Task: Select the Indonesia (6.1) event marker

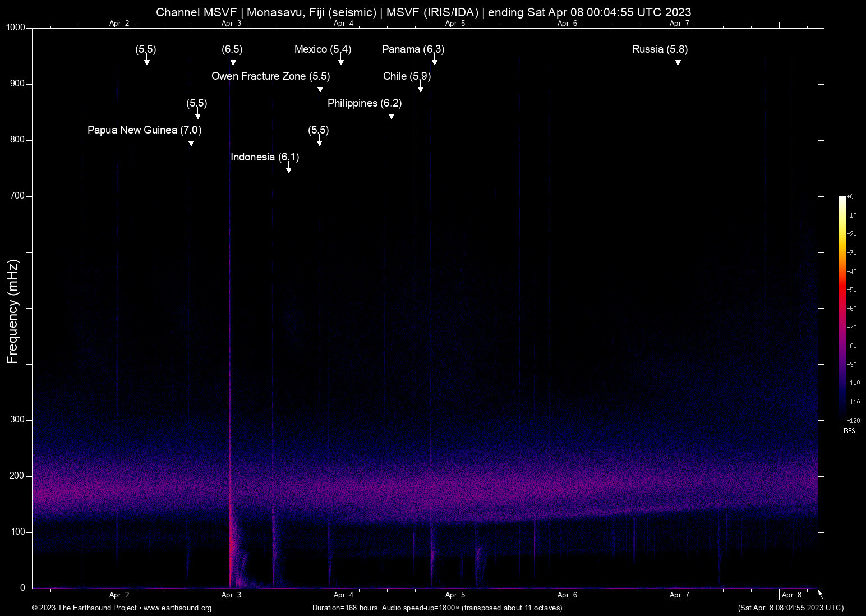Action: point(265,157)
